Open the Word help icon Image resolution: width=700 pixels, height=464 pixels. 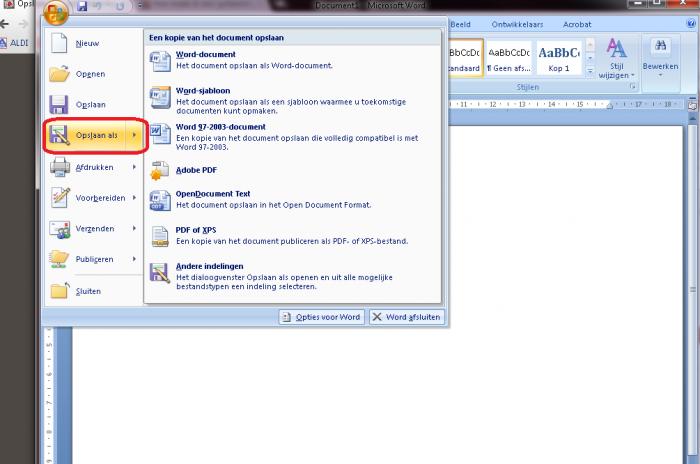(x=691, y=23)
